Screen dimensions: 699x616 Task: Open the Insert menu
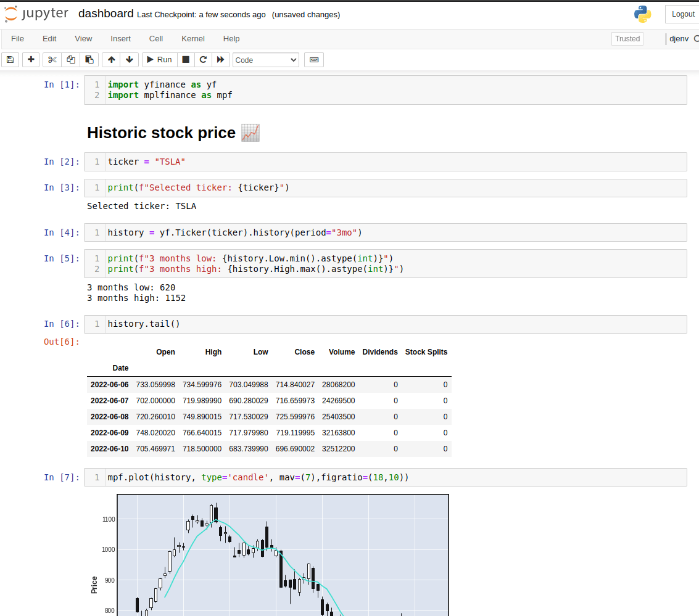point(120,38)
